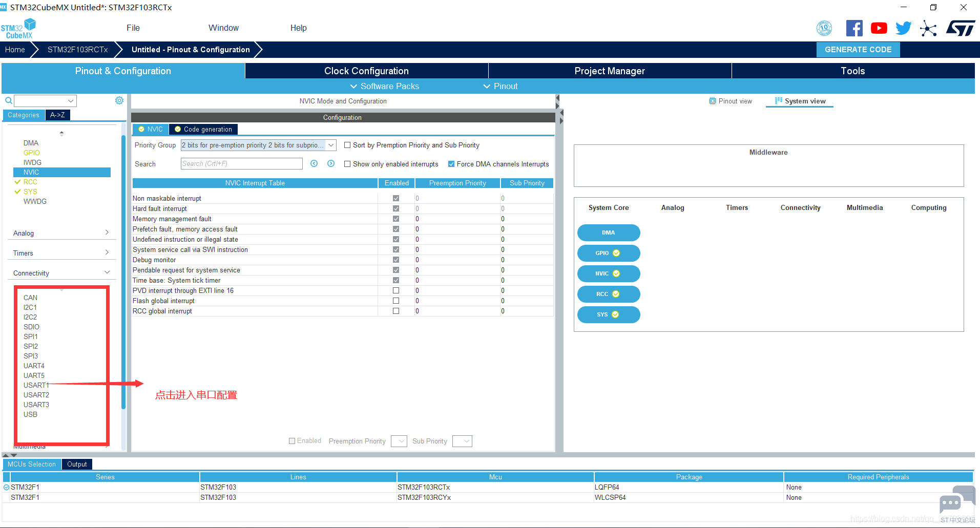Image resolution: width=980 pixels, height=528 pixels.
Task: Click the DMA system core button
Action: pyautogui.click(x=609, y=233)
